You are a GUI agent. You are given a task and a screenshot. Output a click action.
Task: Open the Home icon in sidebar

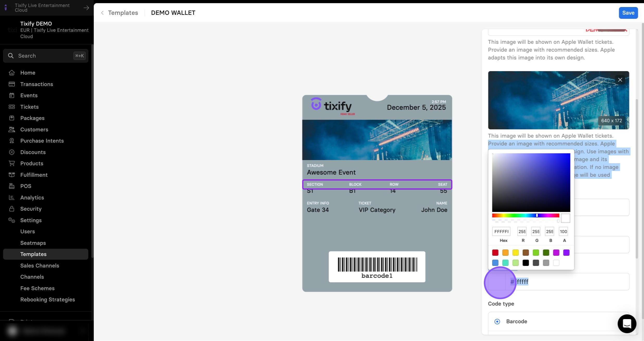[12, 73]
